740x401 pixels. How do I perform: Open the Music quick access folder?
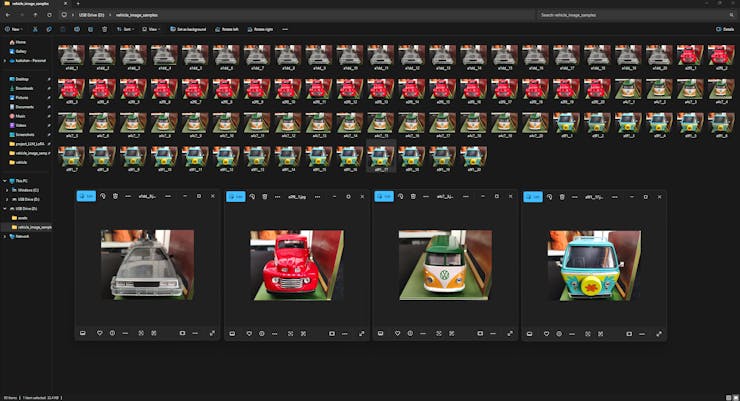coord(20,116)
